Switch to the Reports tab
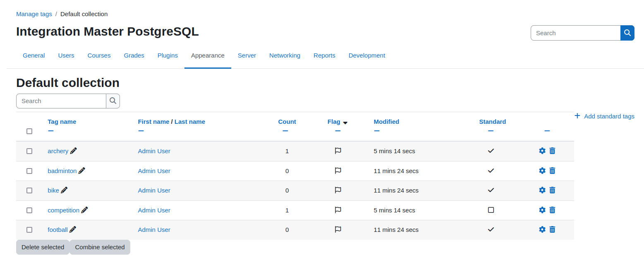644x265 pixels. point(324,55)
